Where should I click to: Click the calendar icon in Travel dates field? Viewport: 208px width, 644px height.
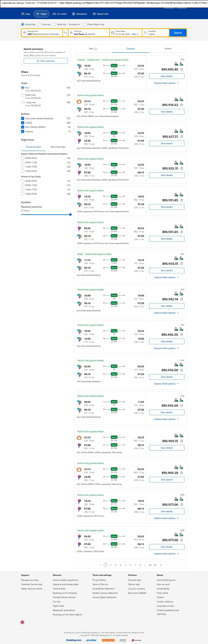point(113,33)
